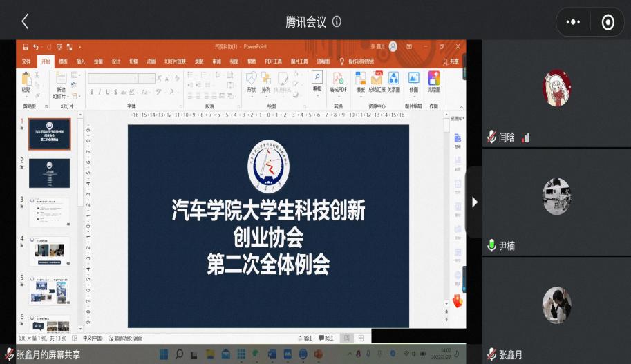
Task: Open the 模板 template icon in ribbon
Action: (x=360, y=82)
